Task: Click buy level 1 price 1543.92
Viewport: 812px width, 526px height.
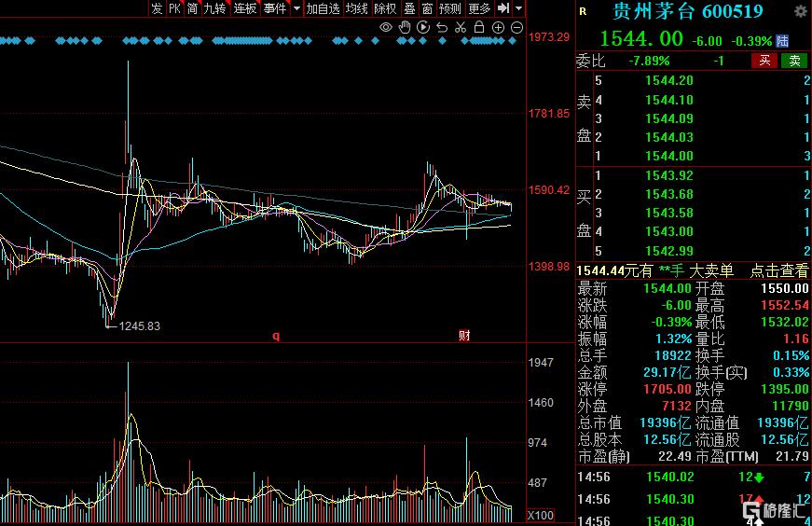Action: 668,175
